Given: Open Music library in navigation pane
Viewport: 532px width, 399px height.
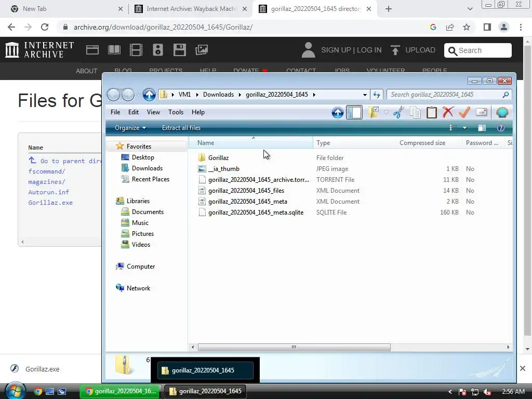Looking at the screenshot, I should [140, 223].
